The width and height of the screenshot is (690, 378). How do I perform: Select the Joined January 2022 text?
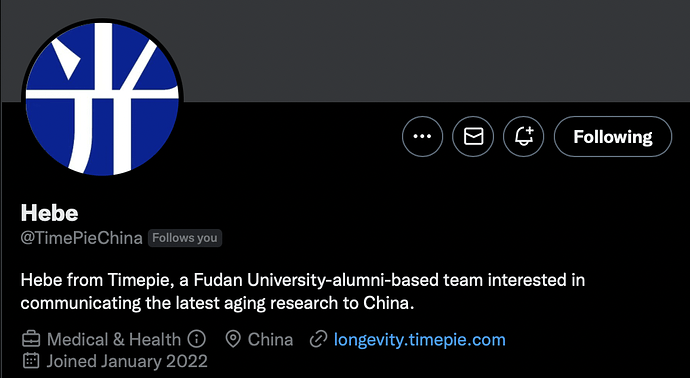[127, 361]
